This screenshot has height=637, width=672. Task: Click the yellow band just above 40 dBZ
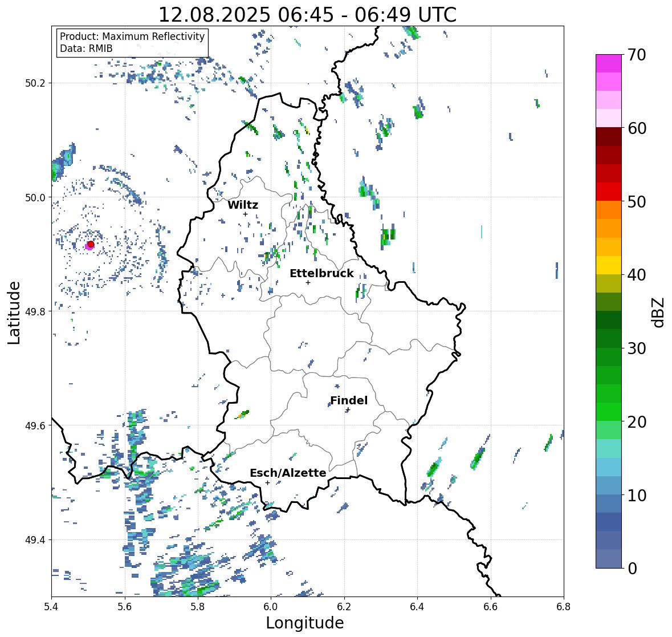(609, 265)
